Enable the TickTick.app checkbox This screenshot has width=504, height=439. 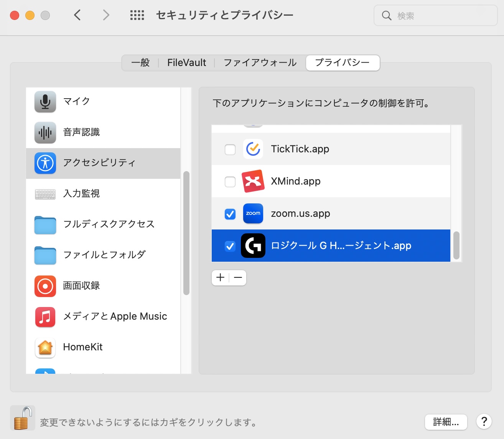[x=230, y=149]
